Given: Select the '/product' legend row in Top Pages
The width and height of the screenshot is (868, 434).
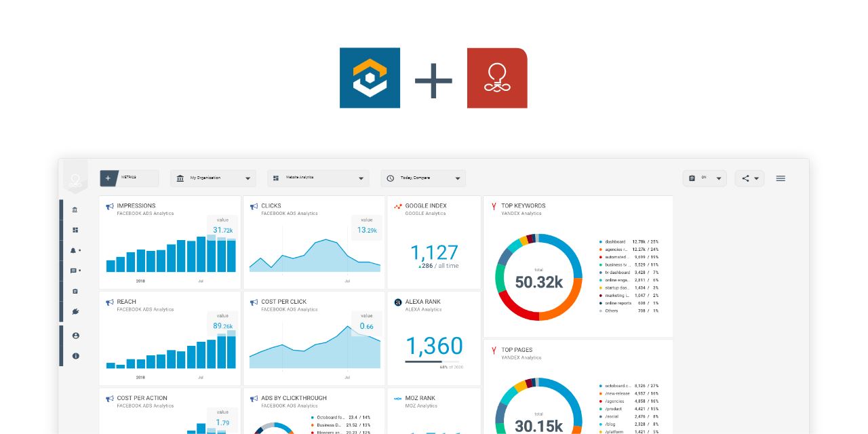Looking at the screenshot, I should pyautogui.click(x=629, y=408).
